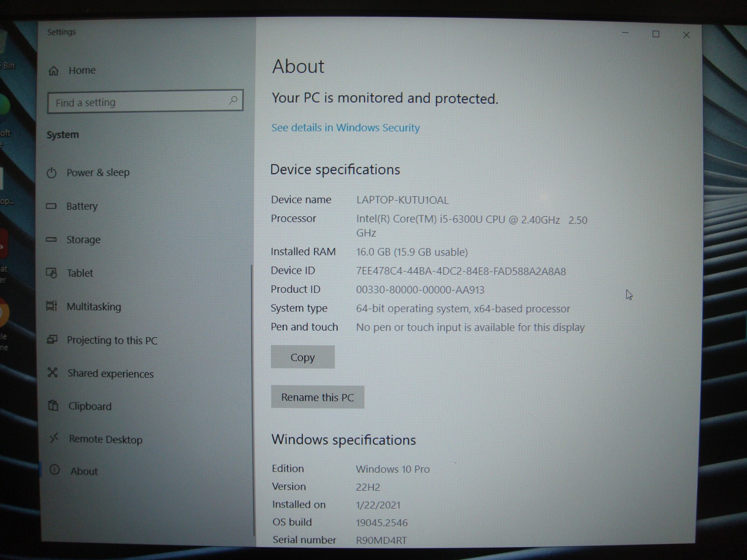Click the System section label in sidebar
Screen dimensions: 747x560
tap(63, 135)
